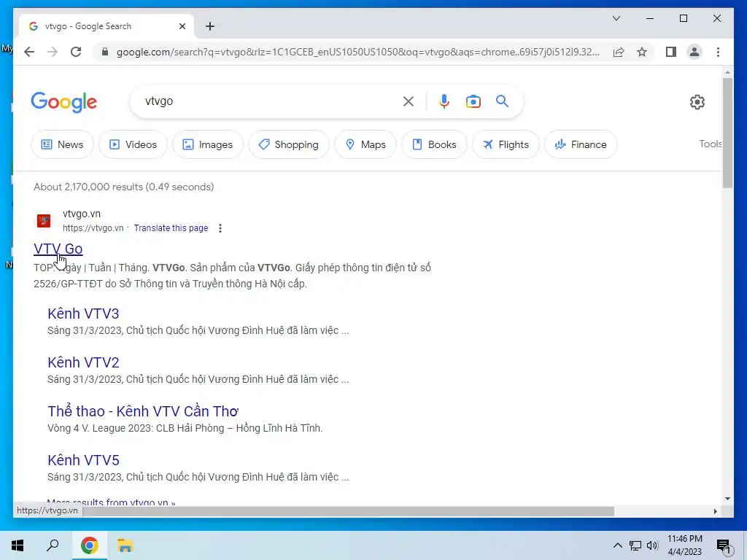Reload the page with the refresh icon
The image size is (747, 560).
(76, 52)
